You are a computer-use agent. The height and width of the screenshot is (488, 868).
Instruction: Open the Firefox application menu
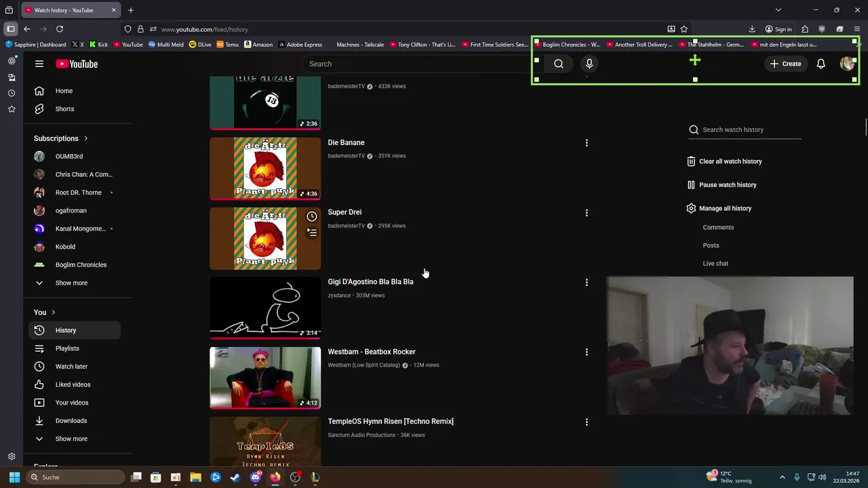pyautogui.click(x=857, y=29)
